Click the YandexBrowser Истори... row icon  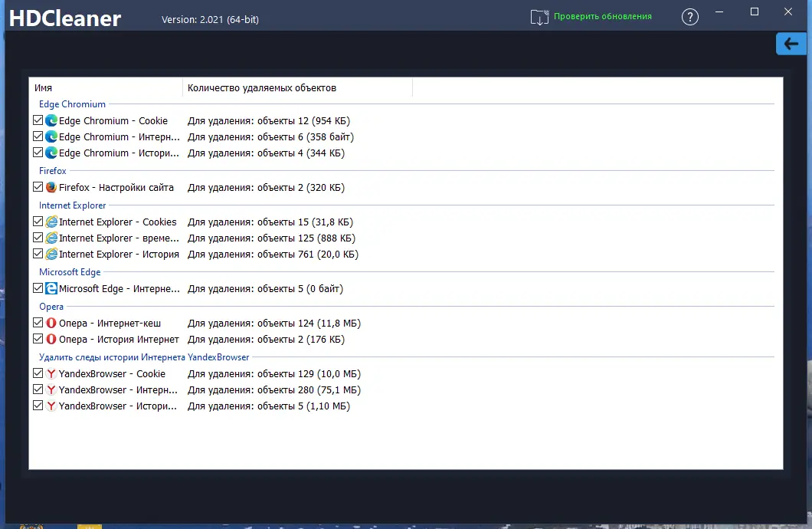point(51,406)
